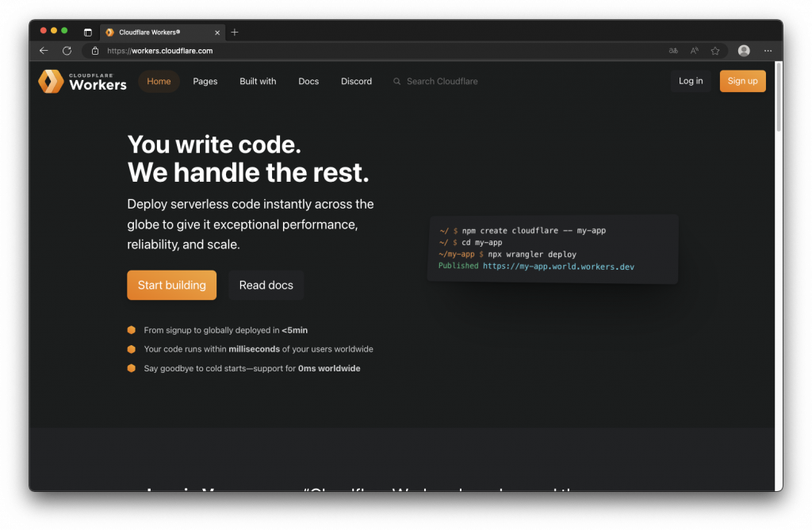Click 'From signup to globally deployed' bullet text
The image size is (812, 530).
tap(226, 330)
